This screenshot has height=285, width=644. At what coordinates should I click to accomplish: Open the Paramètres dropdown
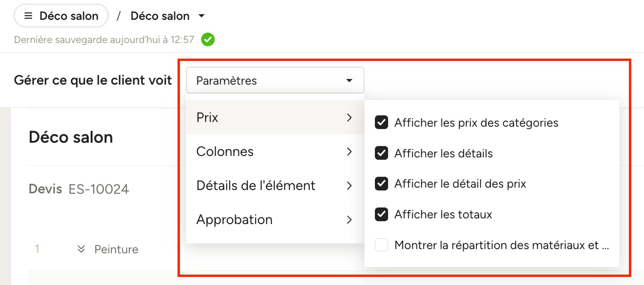275,80
